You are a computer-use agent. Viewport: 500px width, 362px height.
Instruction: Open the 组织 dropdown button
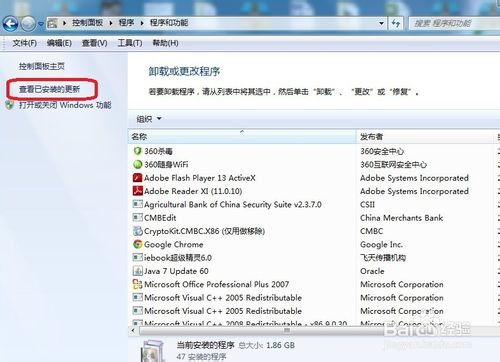[x=149, y=119]
